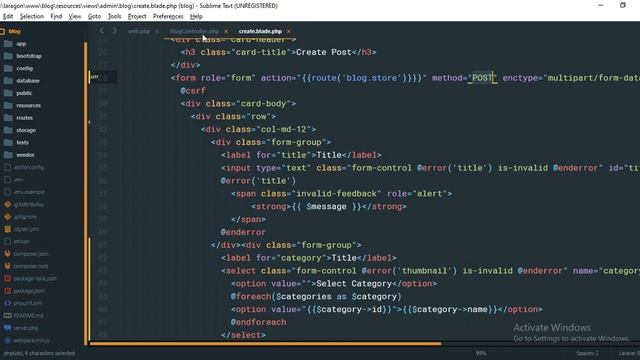This screenshot has height=360, width=640.
Task: Open the Preferences menu
Action: point(168,16)
